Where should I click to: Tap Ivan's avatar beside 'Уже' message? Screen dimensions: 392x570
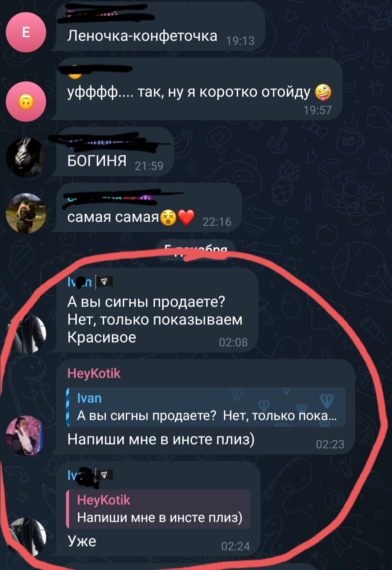26,537
